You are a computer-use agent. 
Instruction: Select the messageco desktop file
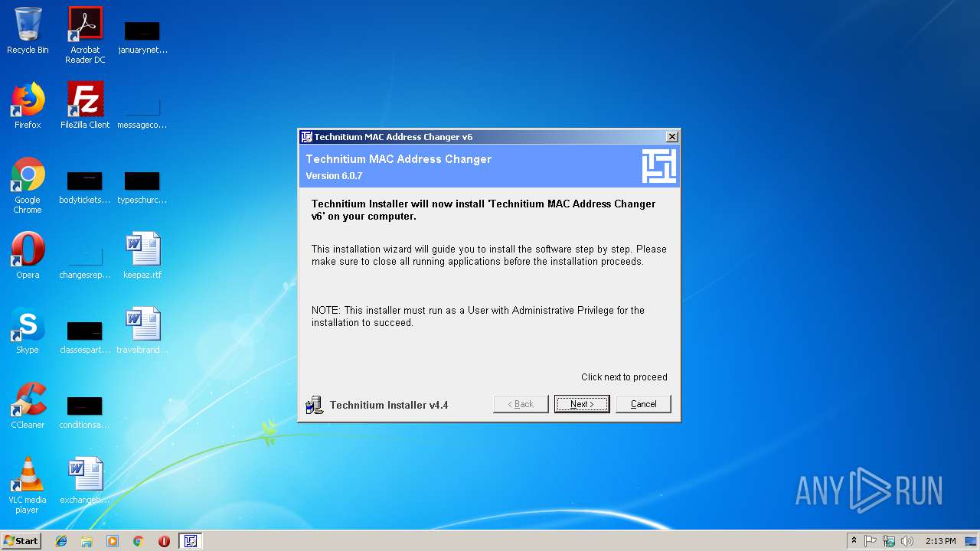point(142,111)
